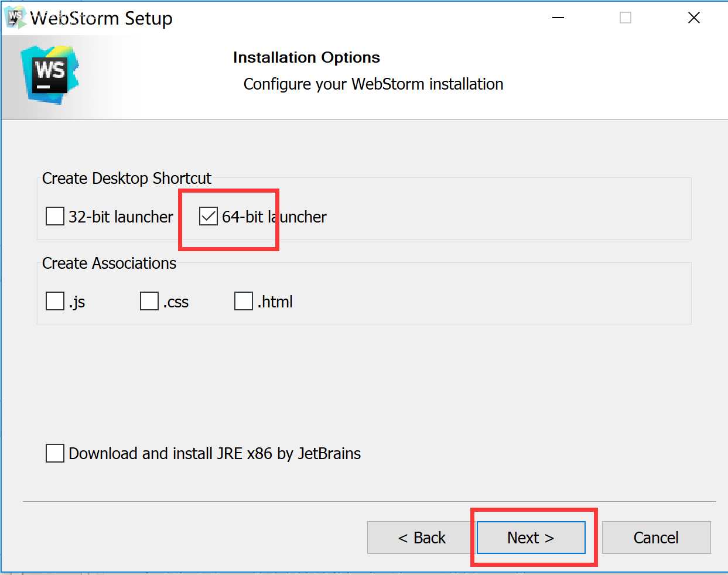
Task: Uncheck the 64-bit launcher checkbox
Action: point(209,216)
